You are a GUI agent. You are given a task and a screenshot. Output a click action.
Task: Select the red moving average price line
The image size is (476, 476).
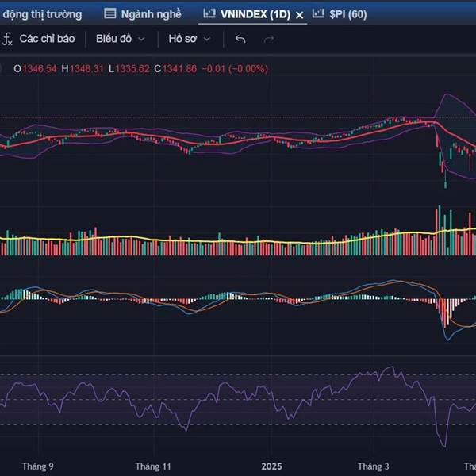tap(236, 141)
